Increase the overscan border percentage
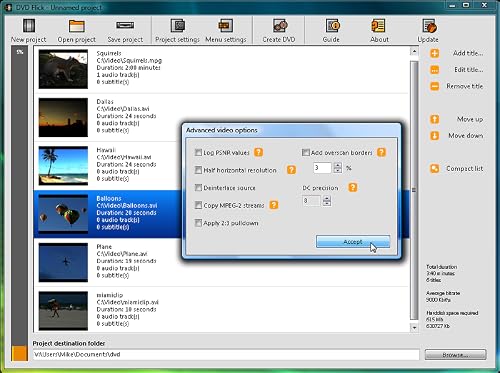 (338, 165)
